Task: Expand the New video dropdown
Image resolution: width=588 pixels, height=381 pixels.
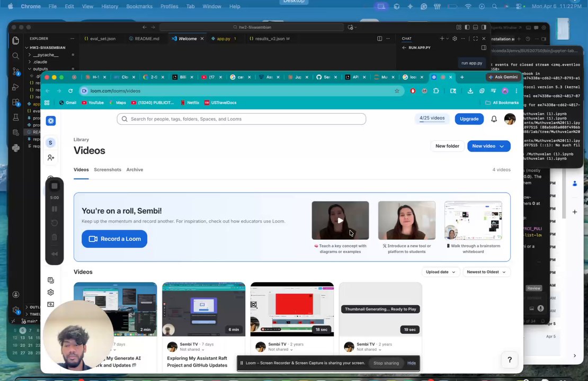Action: [x=502, y=146]
